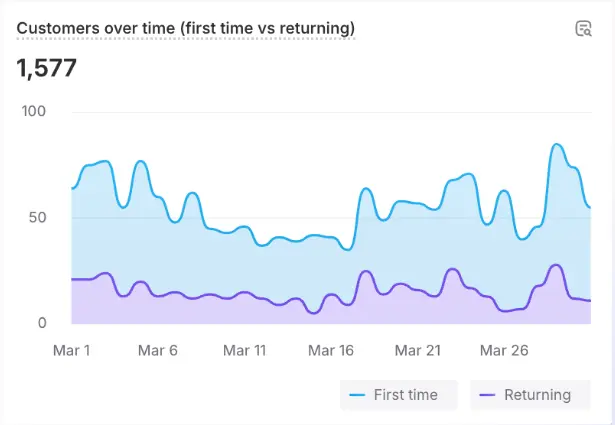This screenshot has height=425, width=615.
Task: Click the 50 y-axis label
Action: (x=38, y=217)
